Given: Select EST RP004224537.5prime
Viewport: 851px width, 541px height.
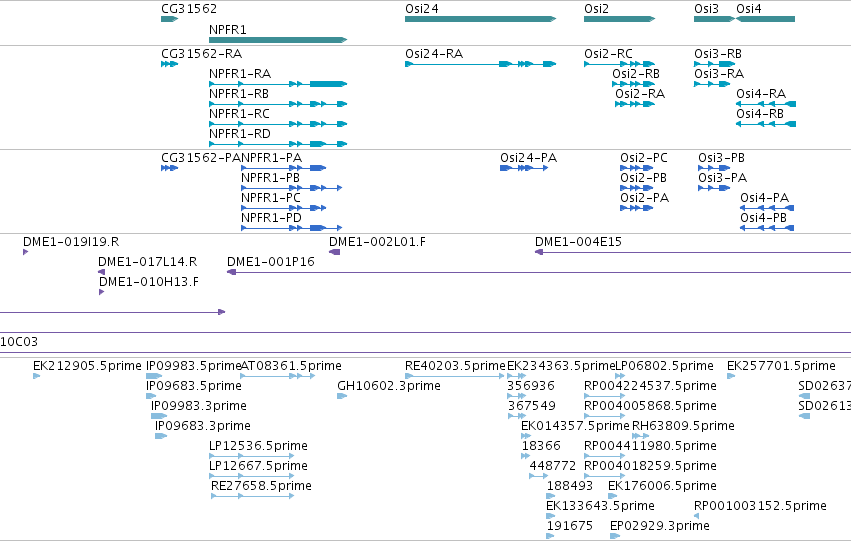Looking at the screenshot, I should point(605,396).
